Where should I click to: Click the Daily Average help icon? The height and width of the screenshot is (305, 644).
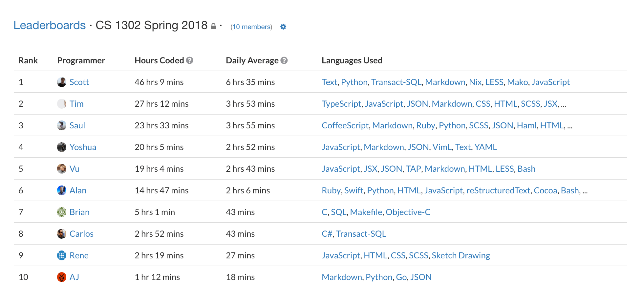(x=284, y=60)
